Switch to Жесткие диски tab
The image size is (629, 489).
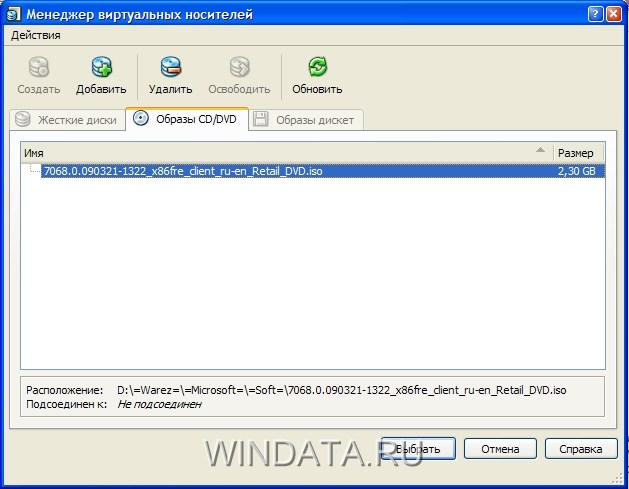pos(67,120)
